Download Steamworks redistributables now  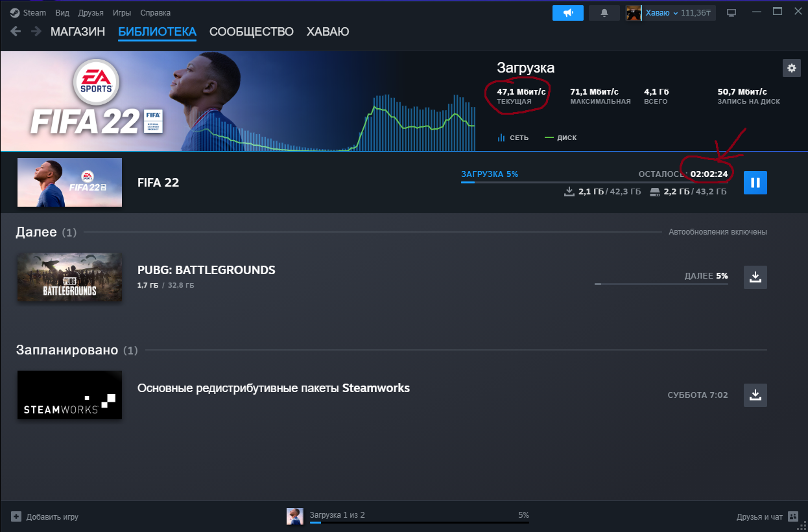click(755, 395)
